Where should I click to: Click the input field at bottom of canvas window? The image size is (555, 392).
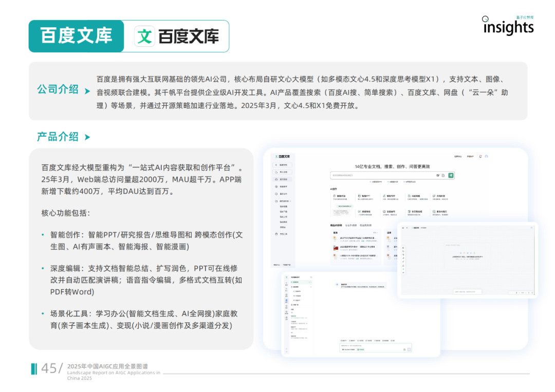(467, 291)
